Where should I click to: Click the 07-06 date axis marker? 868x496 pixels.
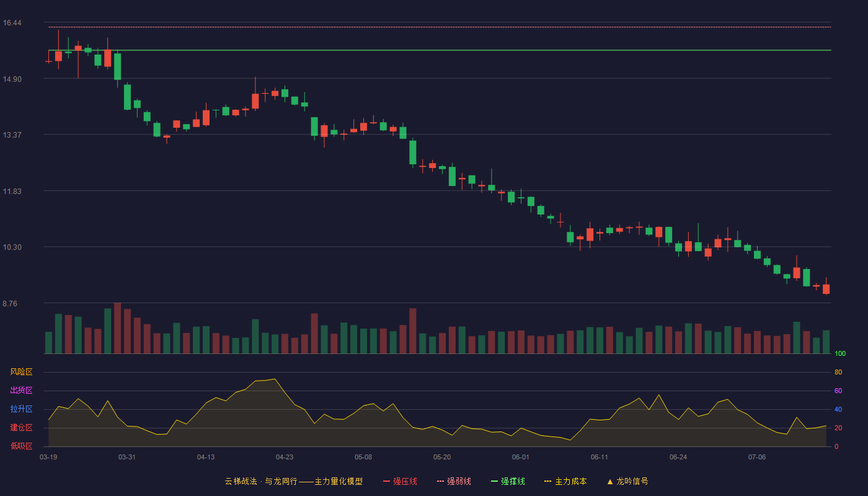click(x=757, y=457)
